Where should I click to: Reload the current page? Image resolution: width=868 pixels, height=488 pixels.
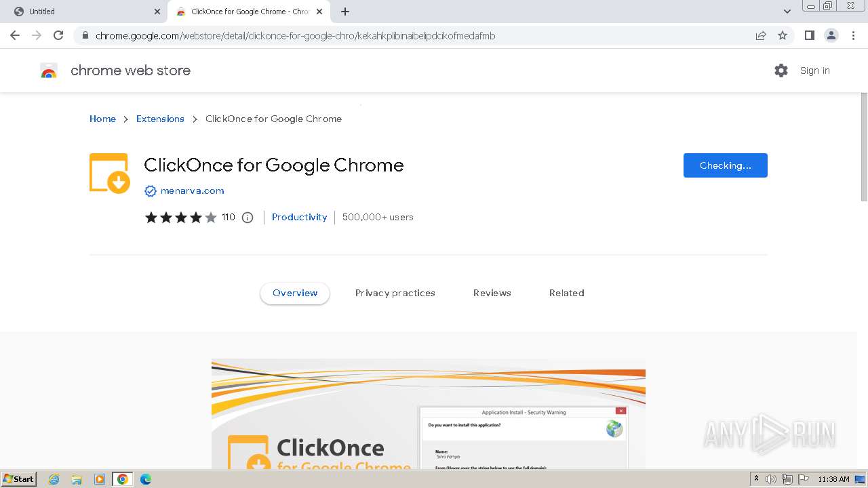pos(58,35)
